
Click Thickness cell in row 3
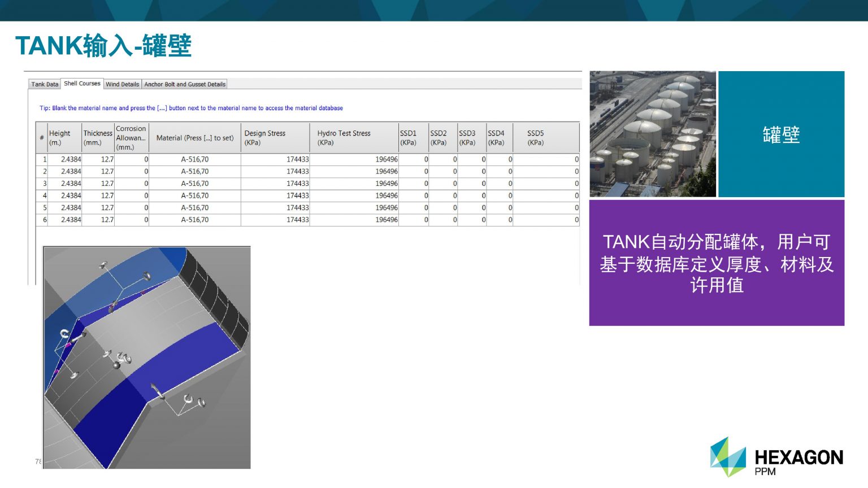[x=98, y=184]
